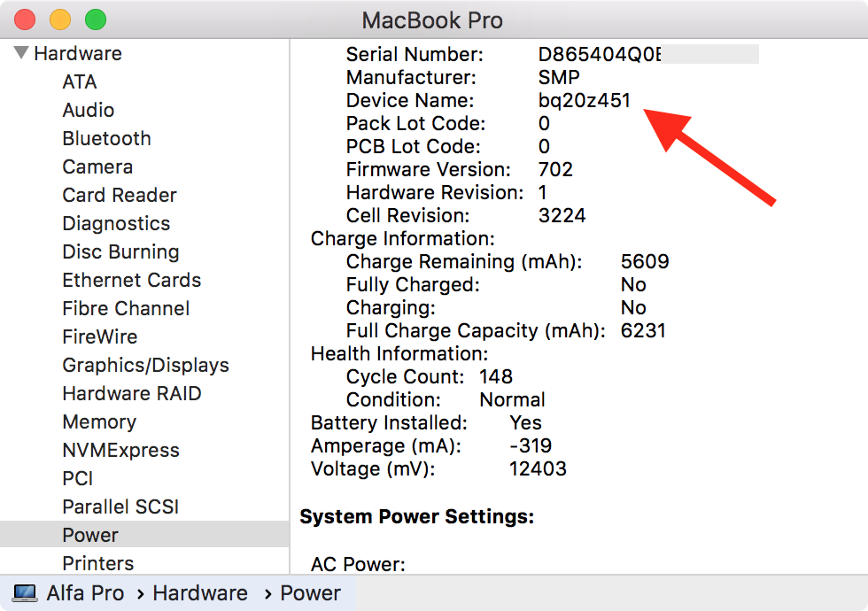Click the System Power Settings heading

[x=417, y=517]
